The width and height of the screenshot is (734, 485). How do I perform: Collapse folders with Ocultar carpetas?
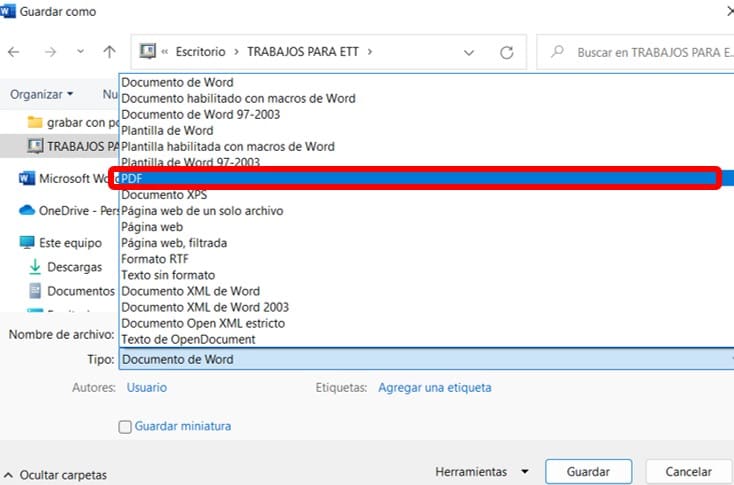tap(56, 475)
